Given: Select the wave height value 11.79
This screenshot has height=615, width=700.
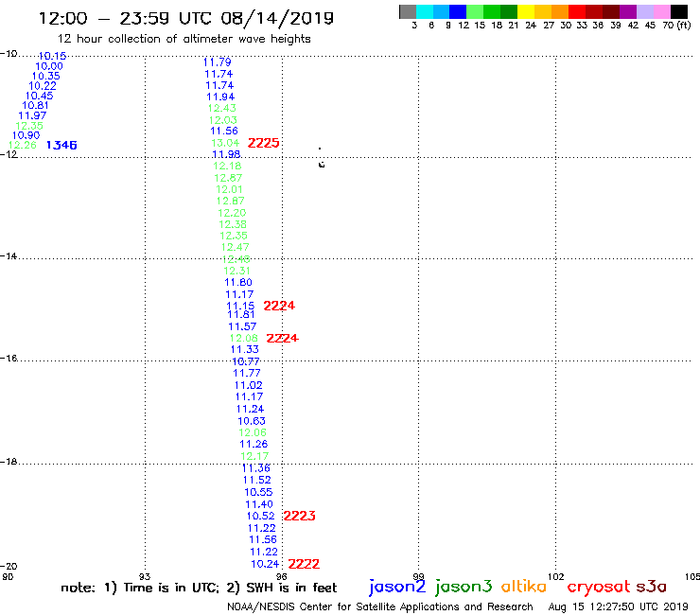Looking at the screenshot, I should pyautogui.click(x=217, y=62).
